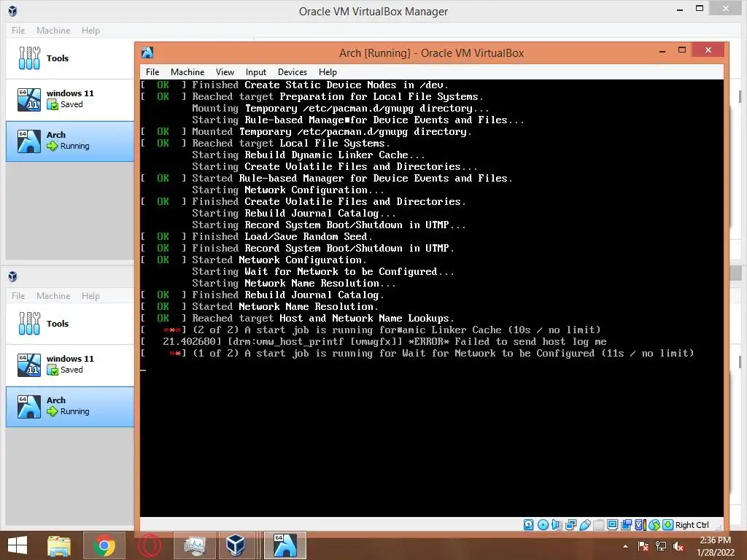747x560 pixels.
Task: Open File menu in upper VirtualBox Manager
Action: click(x=18, y=31)
